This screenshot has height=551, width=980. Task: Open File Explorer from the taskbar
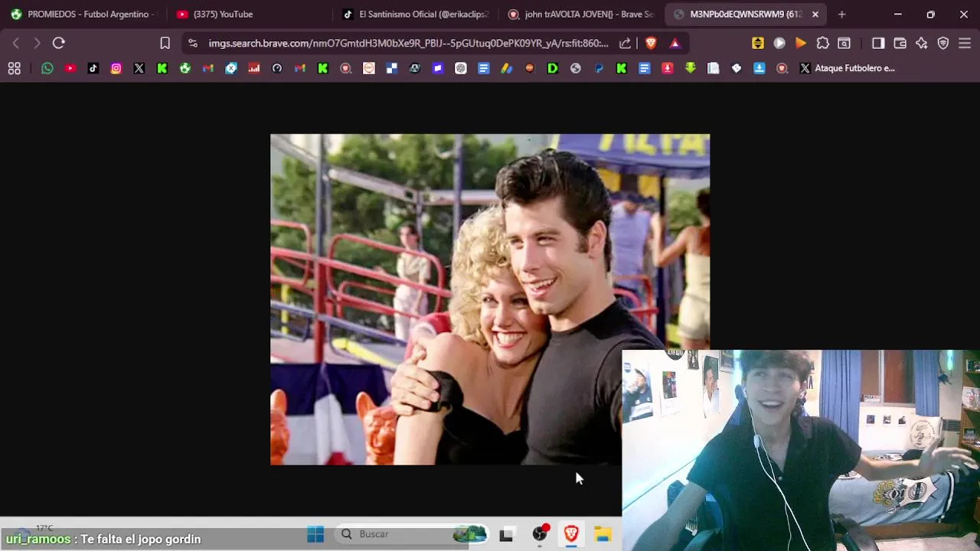603,534
